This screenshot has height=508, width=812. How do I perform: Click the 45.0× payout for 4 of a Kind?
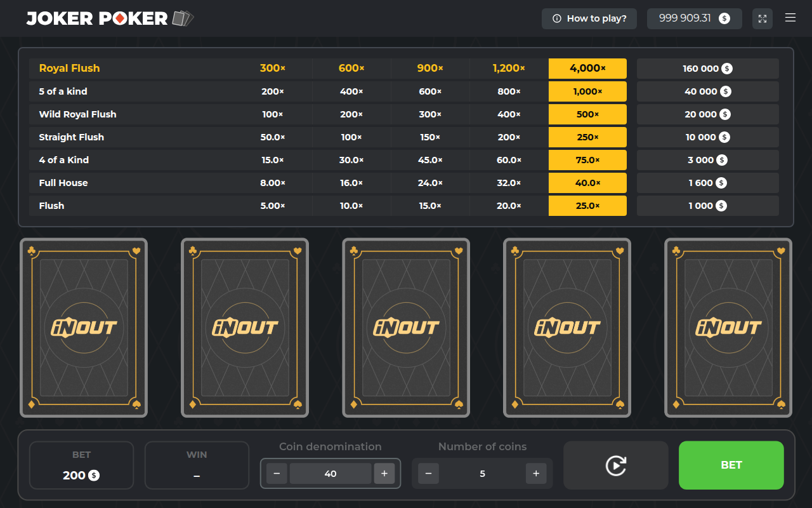pos(430,160)
